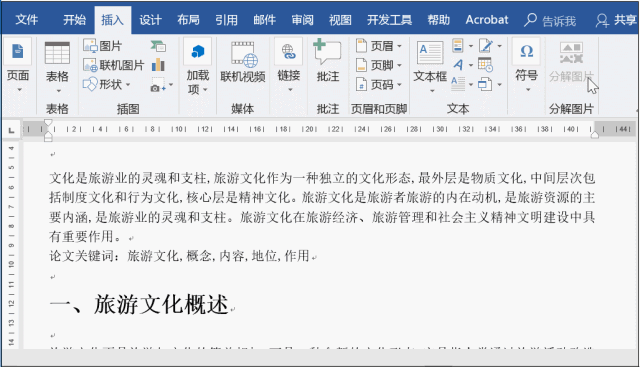
Task: Click the right indent marker on ruler
Action: pyautogui.click(x=595, y=135)
